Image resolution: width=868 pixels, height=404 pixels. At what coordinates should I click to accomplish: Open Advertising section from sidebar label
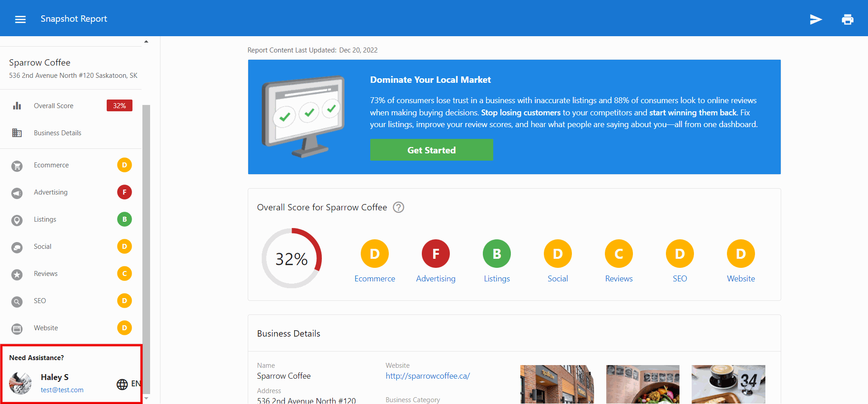tap(51, 192)
